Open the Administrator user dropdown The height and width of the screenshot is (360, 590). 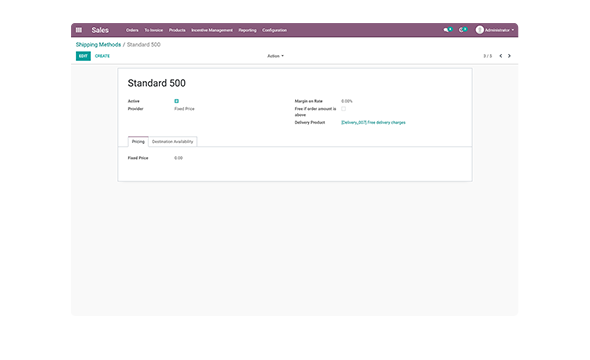pos(495,30)
